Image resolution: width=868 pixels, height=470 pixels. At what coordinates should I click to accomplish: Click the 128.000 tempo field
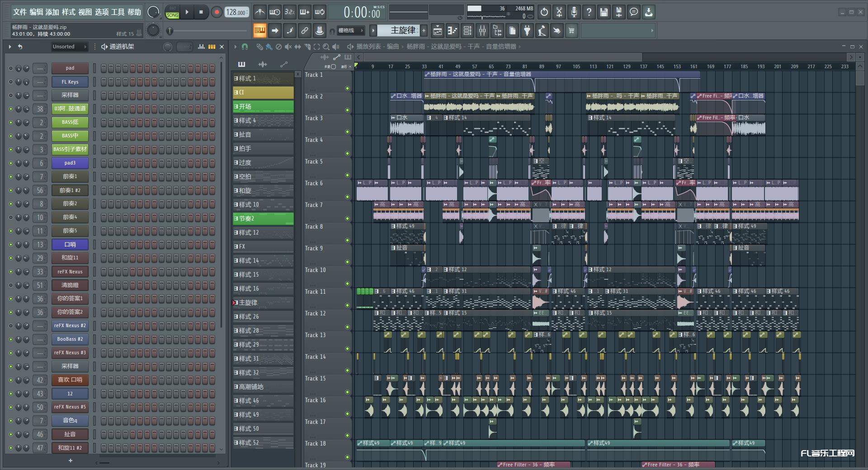pyautogui.click(x=237, y=12)
